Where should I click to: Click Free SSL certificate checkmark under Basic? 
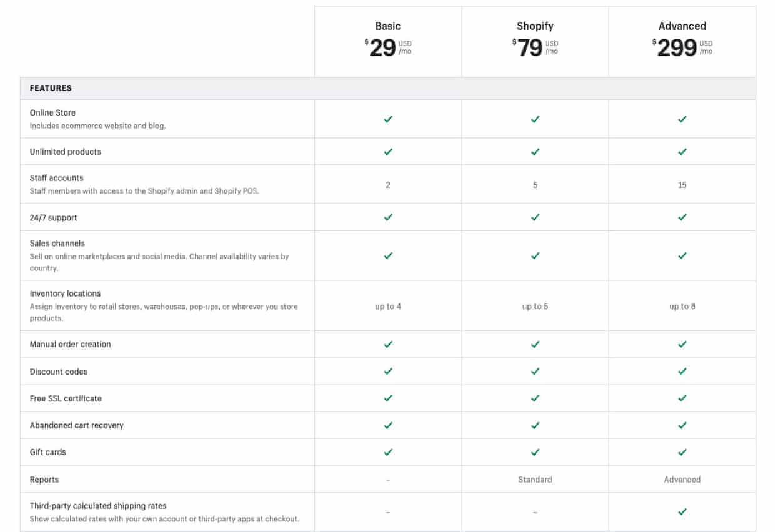click(388, 398)
